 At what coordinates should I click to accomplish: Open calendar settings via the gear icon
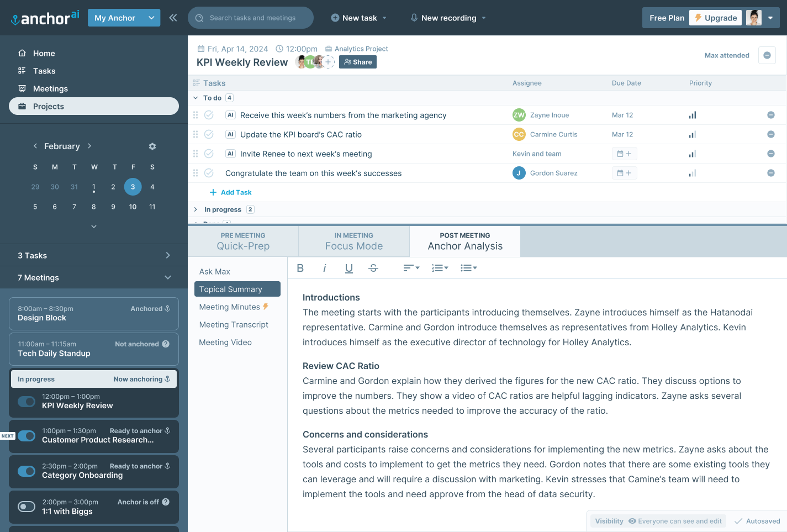152,146
